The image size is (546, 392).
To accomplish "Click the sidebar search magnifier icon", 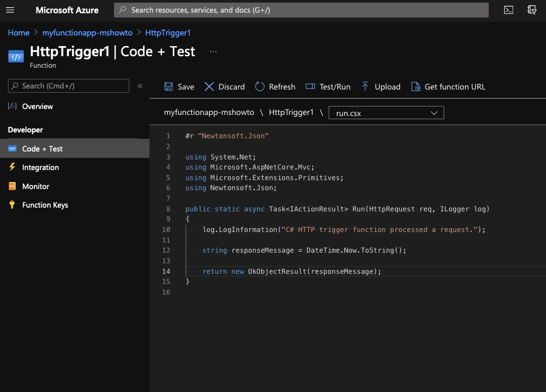I will click(15, 86).
